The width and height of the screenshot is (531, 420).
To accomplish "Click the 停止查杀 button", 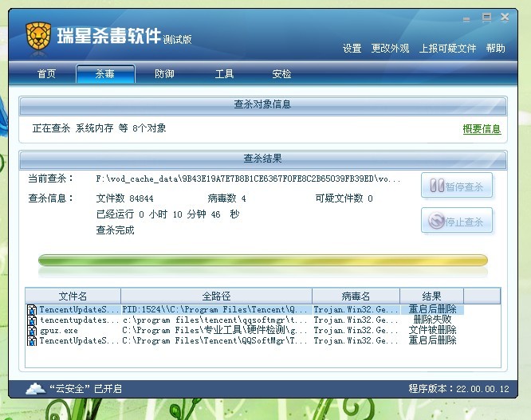I will (x=457, y=221).
